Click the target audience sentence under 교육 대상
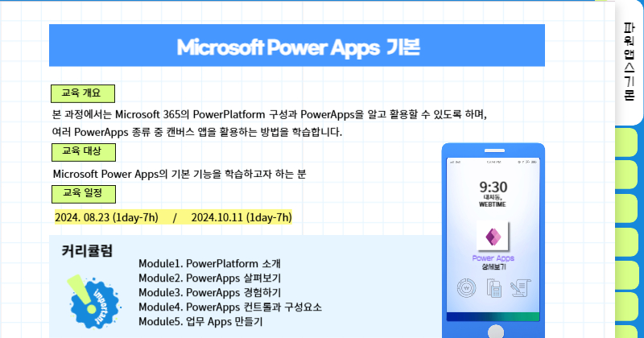Image resolution: width=644 pixels, height=338 pixels. (180, 174)
